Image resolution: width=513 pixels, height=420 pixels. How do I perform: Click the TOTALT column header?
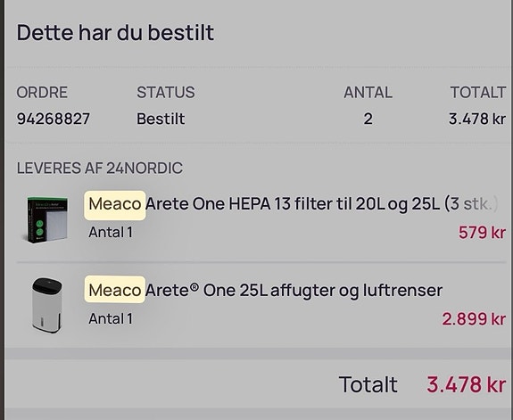(478, 92)
